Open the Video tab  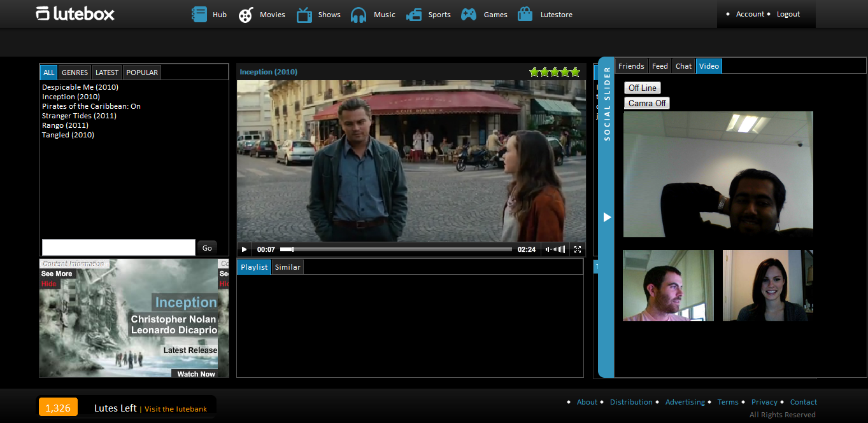point(709,66)
